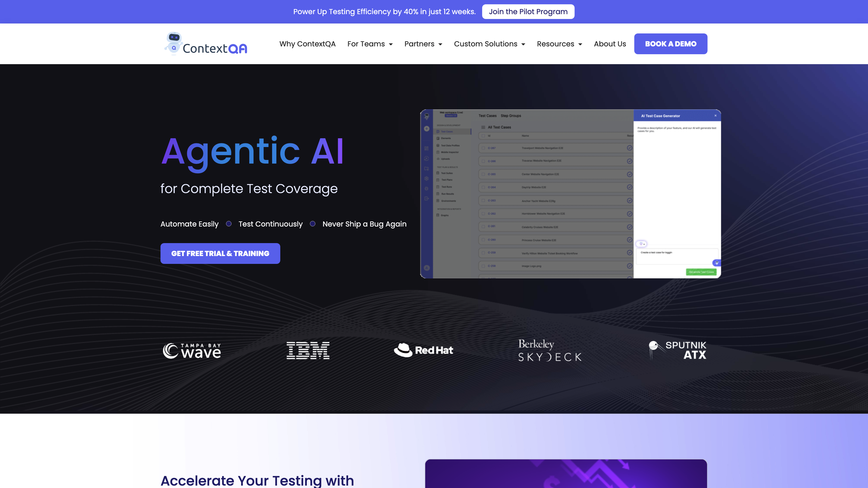Click the Tampa Bay Wave logo
This screenshot has width=868, height=488.
(192, 351)
